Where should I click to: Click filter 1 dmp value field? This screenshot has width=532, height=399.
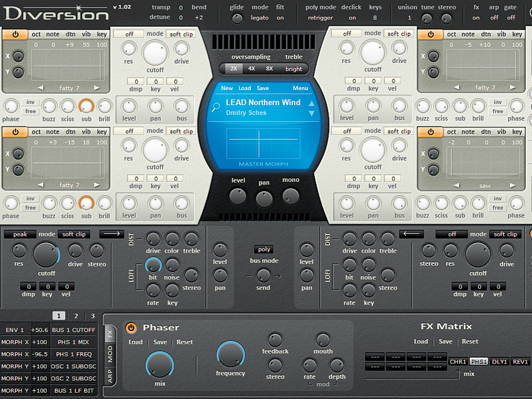pos(136,82)
